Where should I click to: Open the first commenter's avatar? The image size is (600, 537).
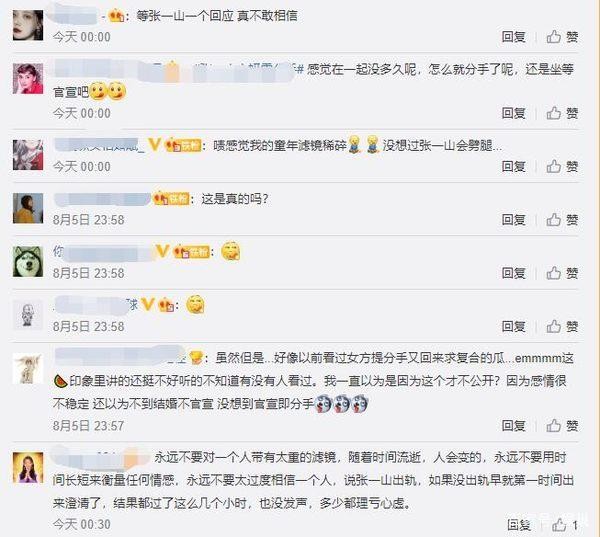(x=28, y=25)
